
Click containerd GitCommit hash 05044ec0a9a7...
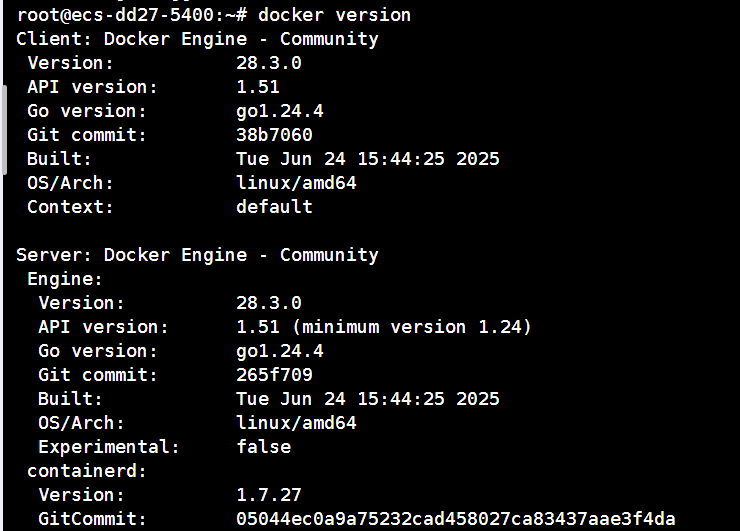455,519
